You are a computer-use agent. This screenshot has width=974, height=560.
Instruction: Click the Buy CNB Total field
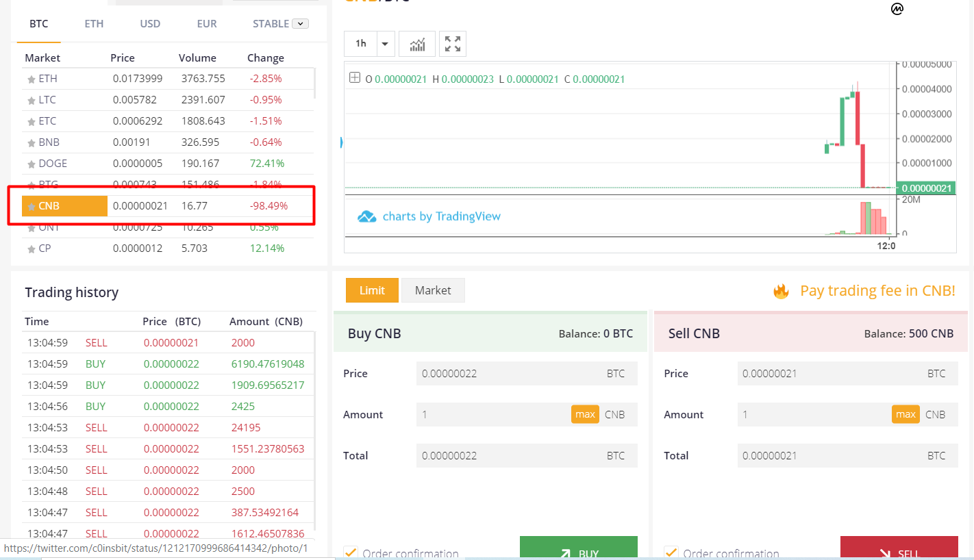527,456
